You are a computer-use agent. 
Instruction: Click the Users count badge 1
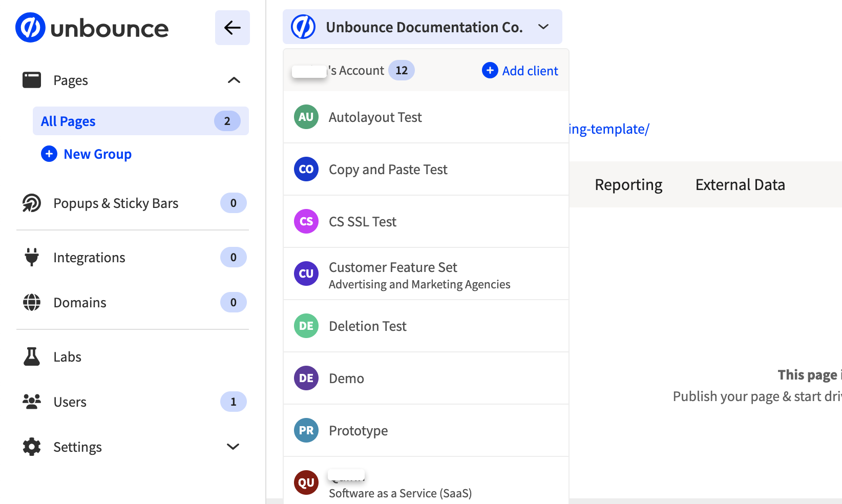234,402
